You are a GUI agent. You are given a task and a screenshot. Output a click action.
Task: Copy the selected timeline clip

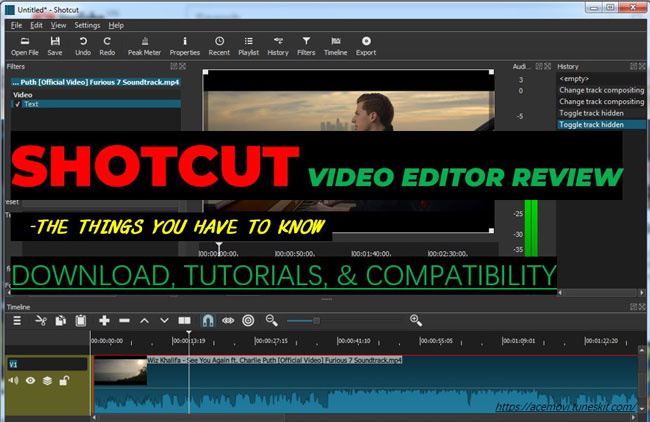pyautogui.click(x=61, y=320)
